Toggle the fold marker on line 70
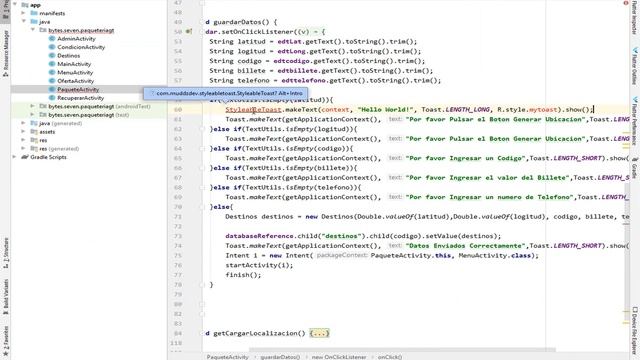 coord(202,207)
